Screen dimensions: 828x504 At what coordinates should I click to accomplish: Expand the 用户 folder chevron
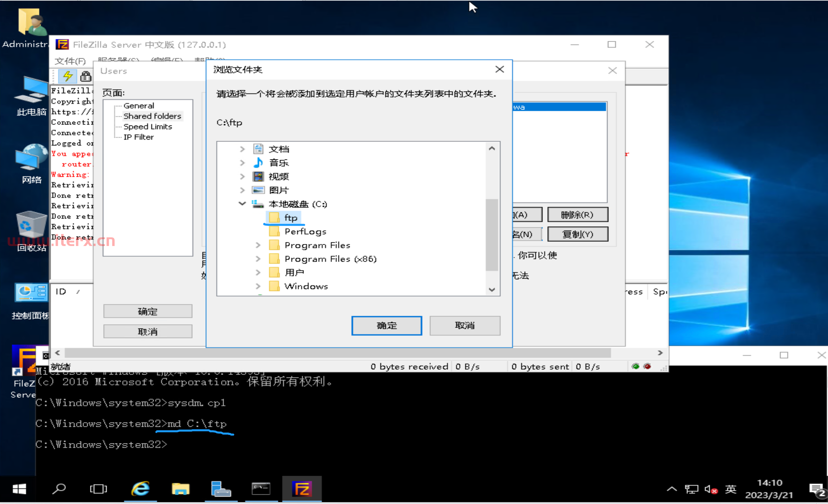coord(258,273)
